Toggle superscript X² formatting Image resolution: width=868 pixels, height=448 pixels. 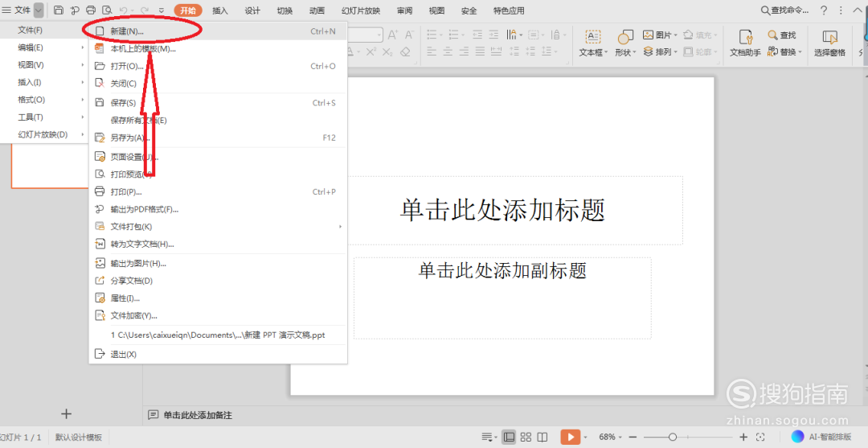pos(371,52)
